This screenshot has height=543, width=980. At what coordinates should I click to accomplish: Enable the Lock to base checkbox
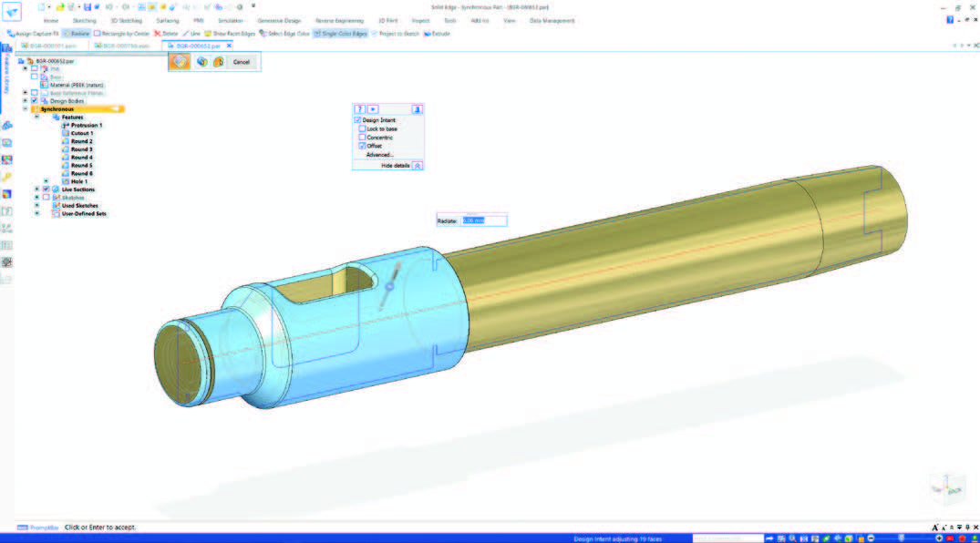(363, 128)
